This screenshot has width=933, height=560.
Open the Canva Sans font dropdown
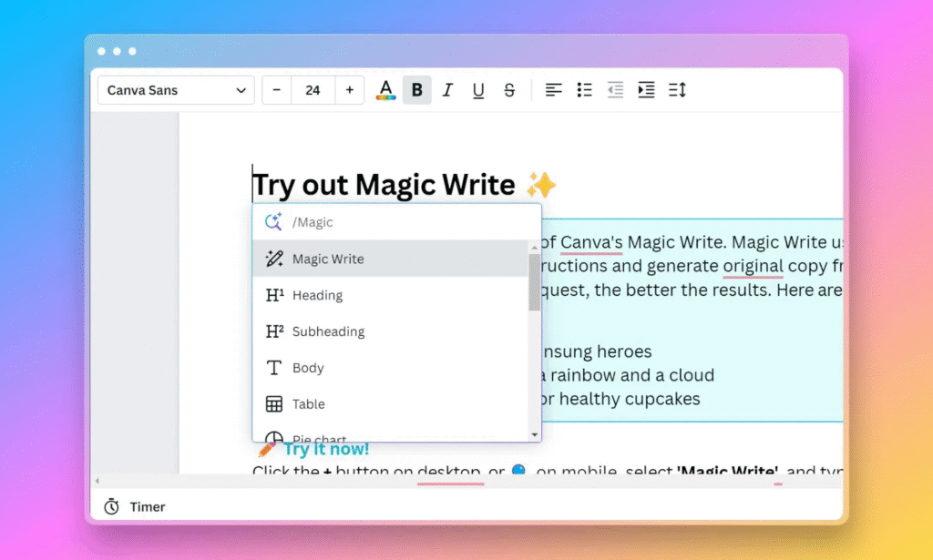pyautogui.click(x=177, y=90)
